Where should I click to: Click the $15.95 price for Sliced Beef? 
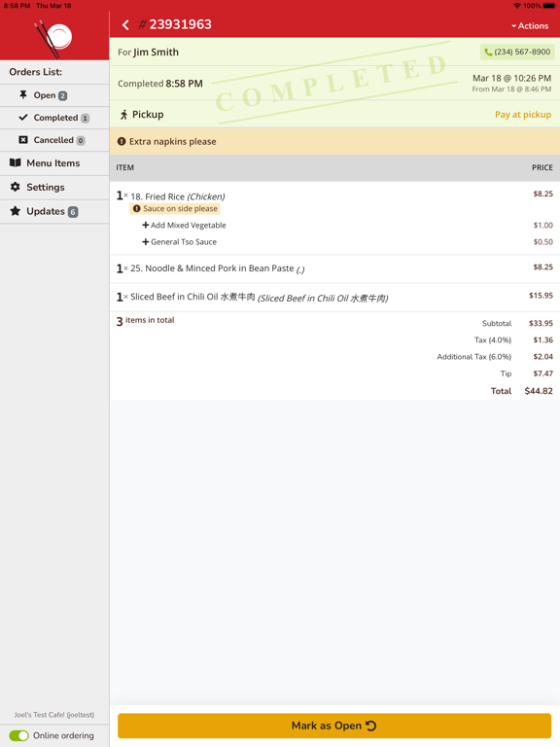541,296
